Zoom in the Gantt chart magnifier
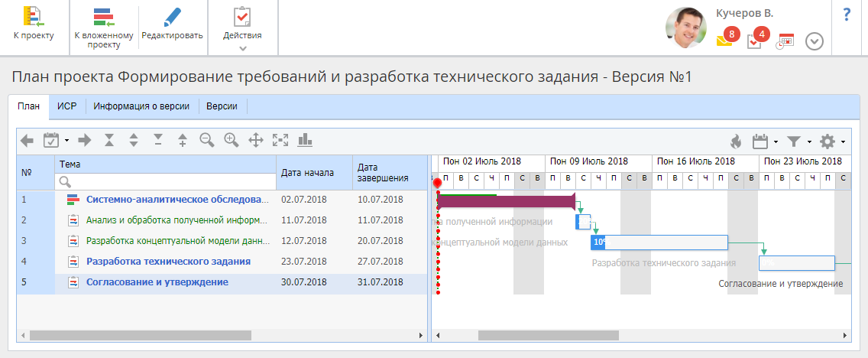 click(x=232, y=140)
